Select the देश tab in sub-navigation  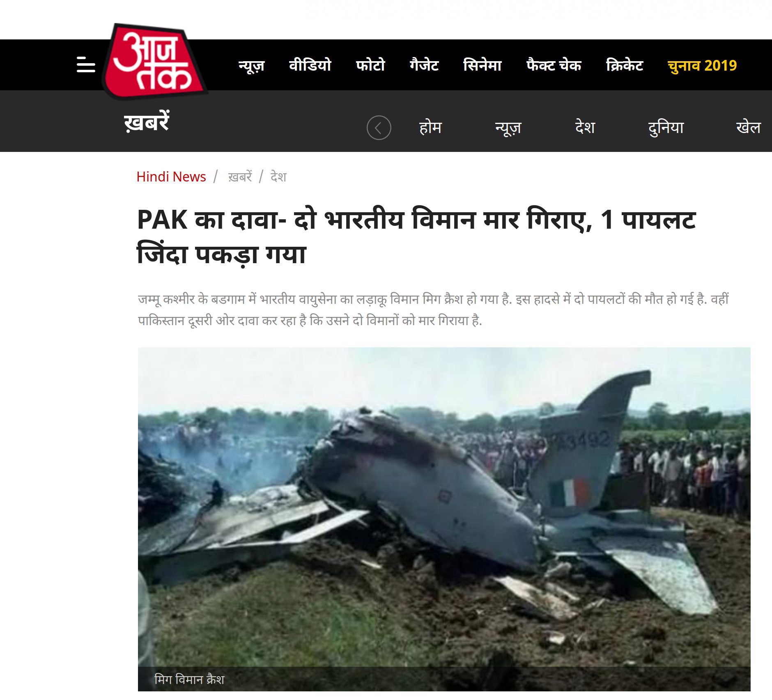585,127
